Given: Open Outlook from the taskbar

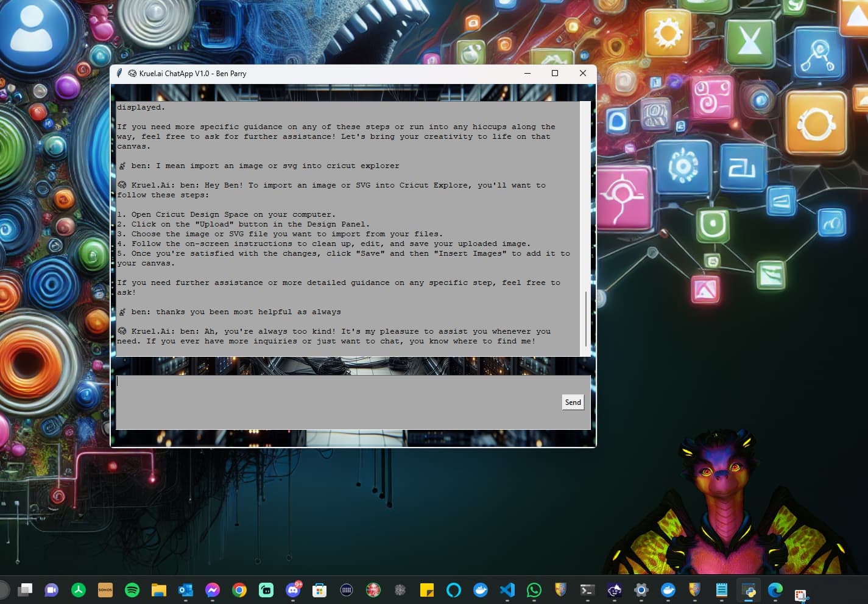Looking at the screenshot, I should pyautogui.click(x=186, y=589).
